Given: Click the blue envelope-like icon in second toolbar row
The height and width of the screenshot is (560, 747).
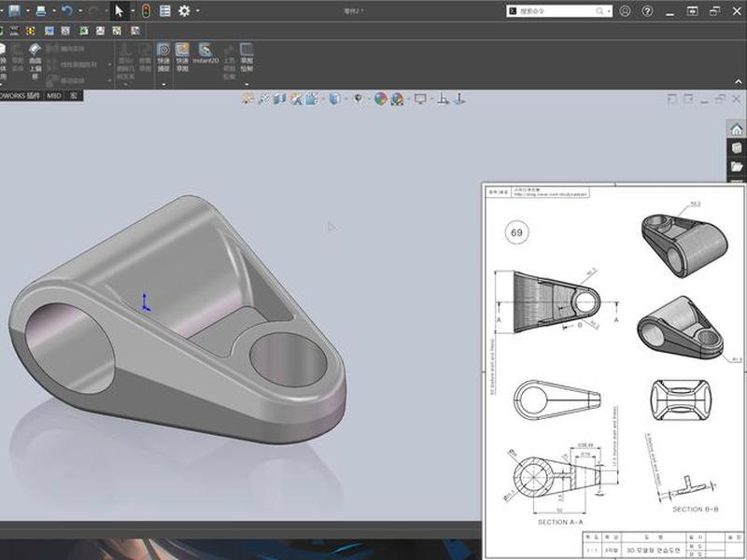Looking at the screenshot, I should (x=49, y=31).
